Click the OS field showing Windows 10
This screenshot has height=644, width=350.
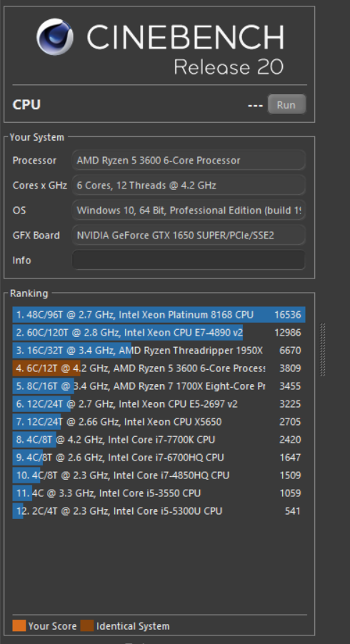tap(189, 211)
